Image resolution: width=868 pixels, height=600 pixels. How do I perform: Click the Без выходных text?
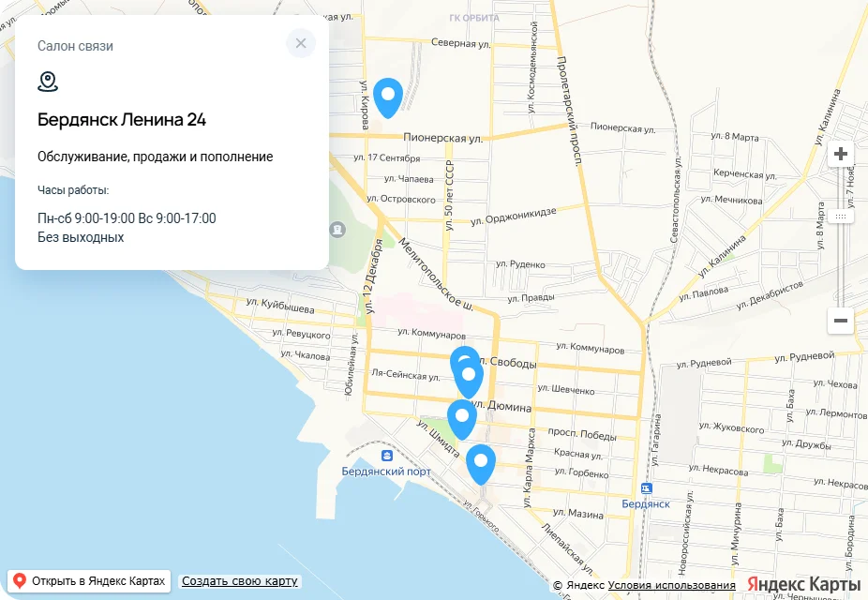81,237
